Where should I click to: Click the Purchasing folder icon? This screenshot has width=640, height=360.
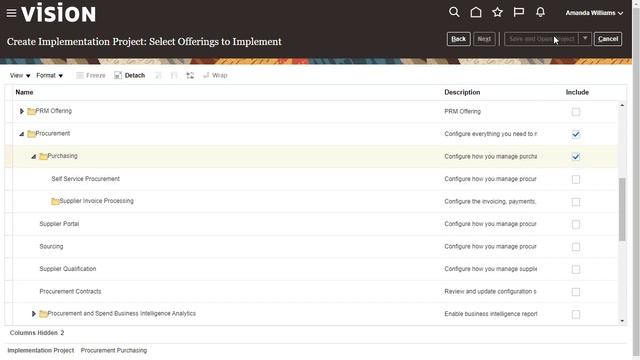point(43,156)
